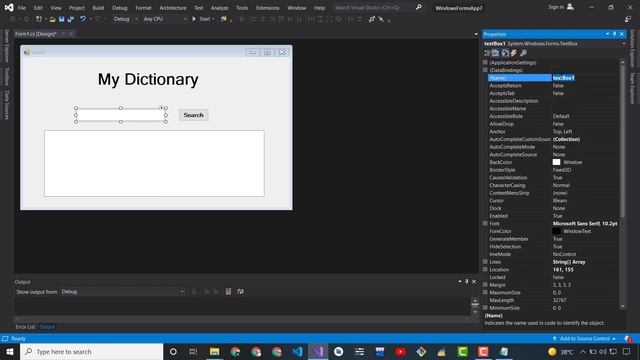
Task: Click the Task View icon in the taskbar
Action: (x=193, y=351)
